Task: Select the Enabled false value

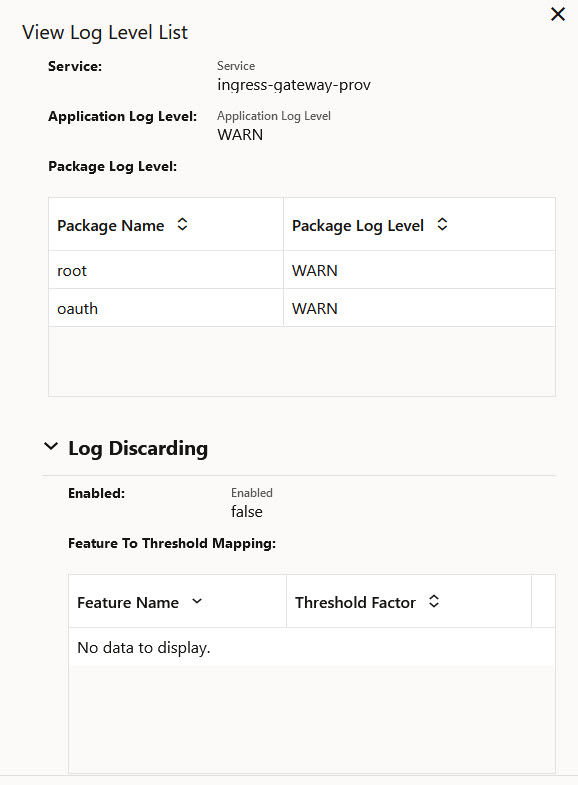Action: pyautogui.click(x=247, y=512)
